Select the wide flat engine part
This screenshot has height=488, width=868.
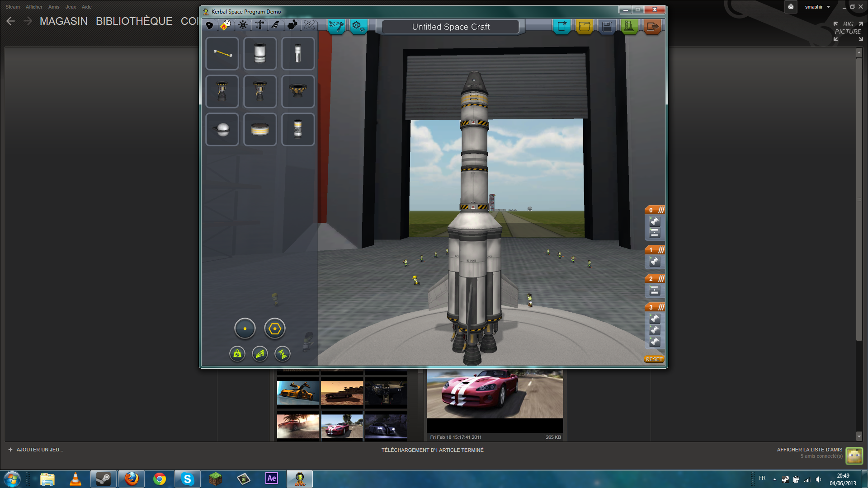click(x=298, y=92)
